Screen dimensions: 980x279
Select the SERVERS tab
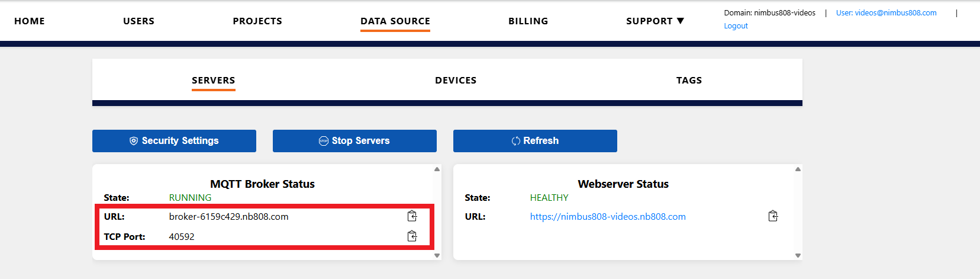pyautogui.click(x=214, y=81)
